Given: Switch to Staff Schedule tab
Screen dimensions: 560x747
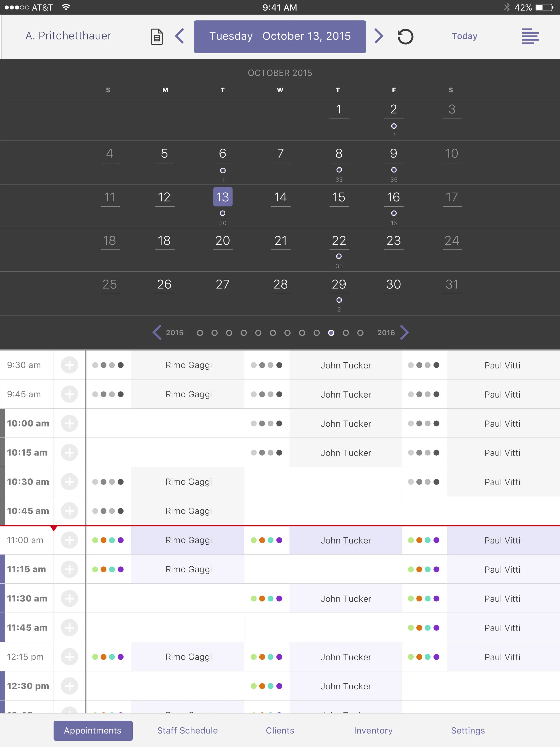Looking at the screenshot, I should point(187,730).
